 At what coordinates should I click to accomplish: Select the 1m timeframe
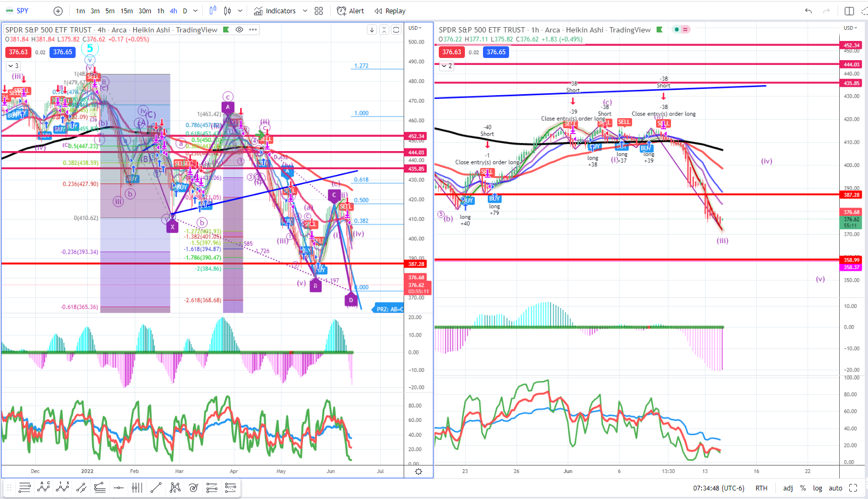80,11
